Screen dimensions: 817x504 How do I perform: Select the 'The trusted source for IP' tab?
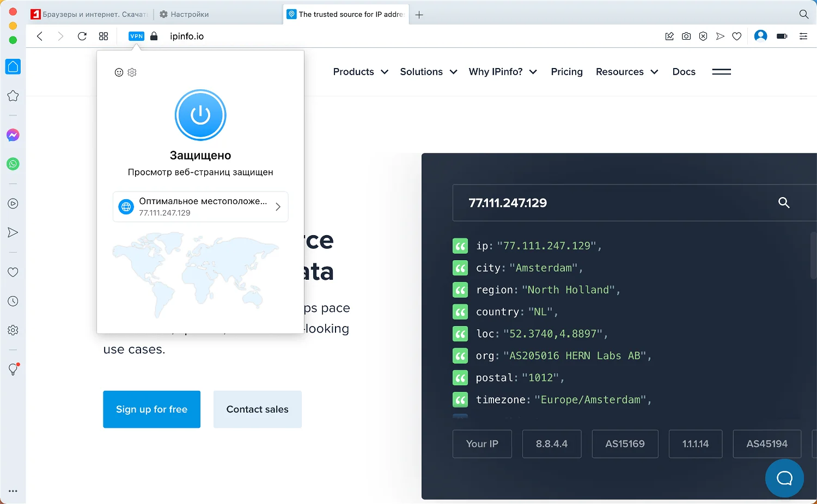(x=345, y=14)
